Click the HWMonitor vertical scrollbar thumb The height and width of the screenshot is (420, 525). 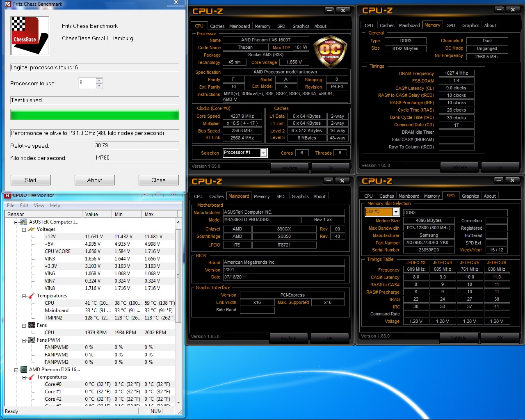[178, 276]
